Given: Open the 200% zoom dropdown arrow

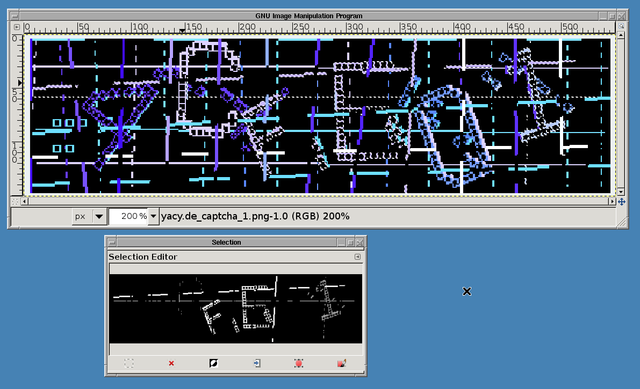Looking at the screenshot, I should [x=153, y=216].
